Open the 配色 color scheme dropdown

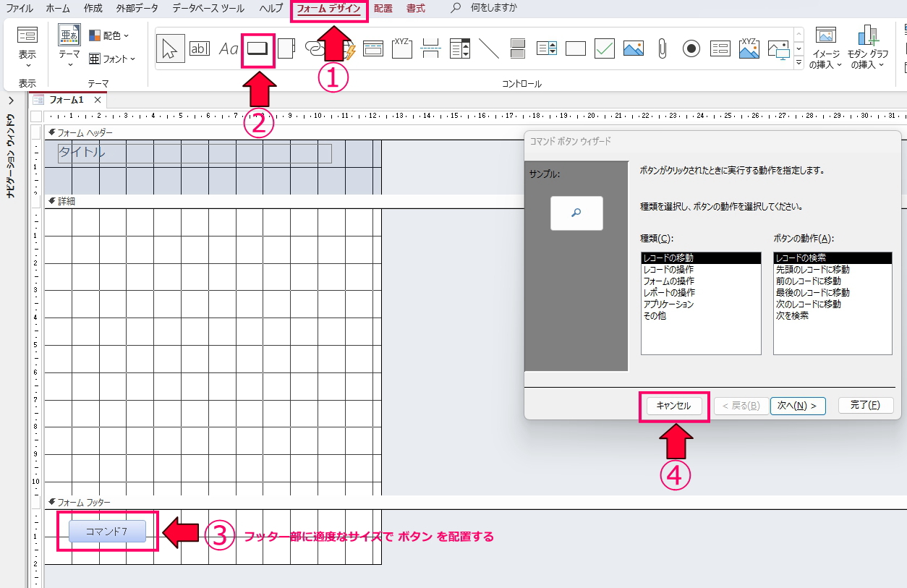pyautogui.click(x=109, y=35)
